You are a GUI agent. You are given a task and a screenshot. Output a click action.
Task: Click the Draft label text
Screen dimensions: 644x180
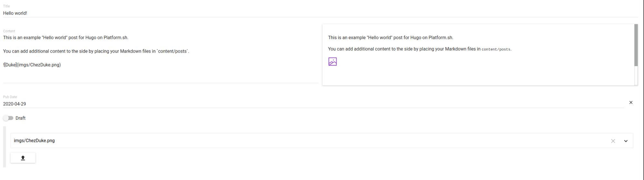pos(21,118)
